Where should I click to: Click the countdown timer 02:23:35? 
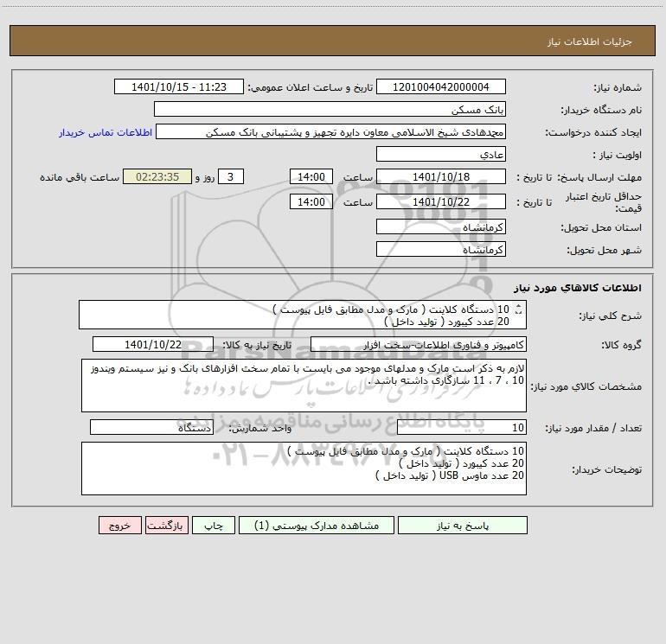[x=157, y=176]
